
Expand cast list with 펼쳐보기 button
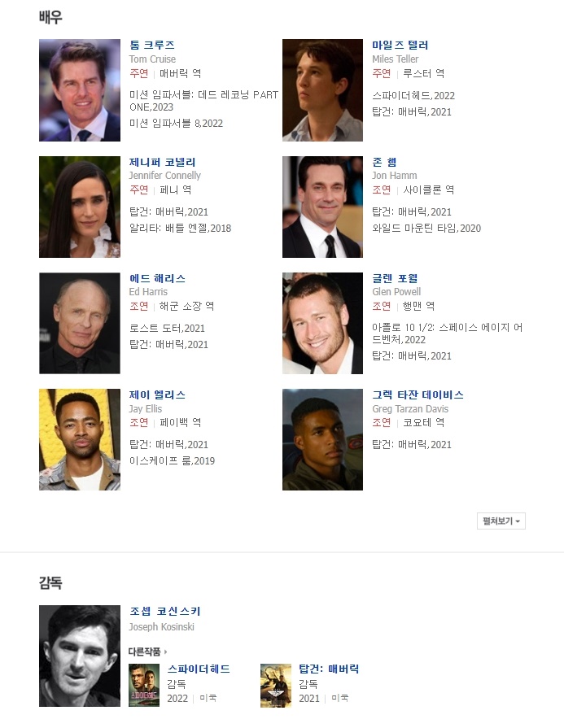[x=501, y=521]
